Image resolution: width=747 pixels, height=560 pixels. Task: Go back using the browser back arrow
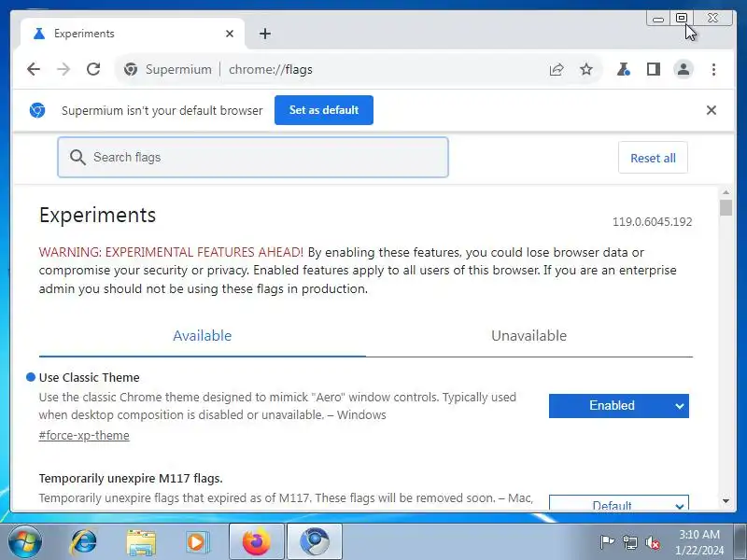pos(34,69)
